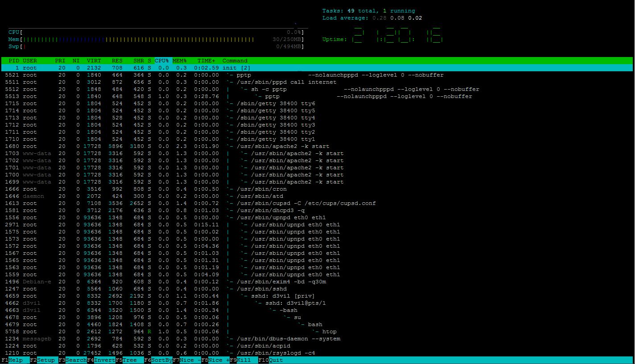Select bash process with PID 4679
The image size is (635, 364).
[x=317, y=324]
